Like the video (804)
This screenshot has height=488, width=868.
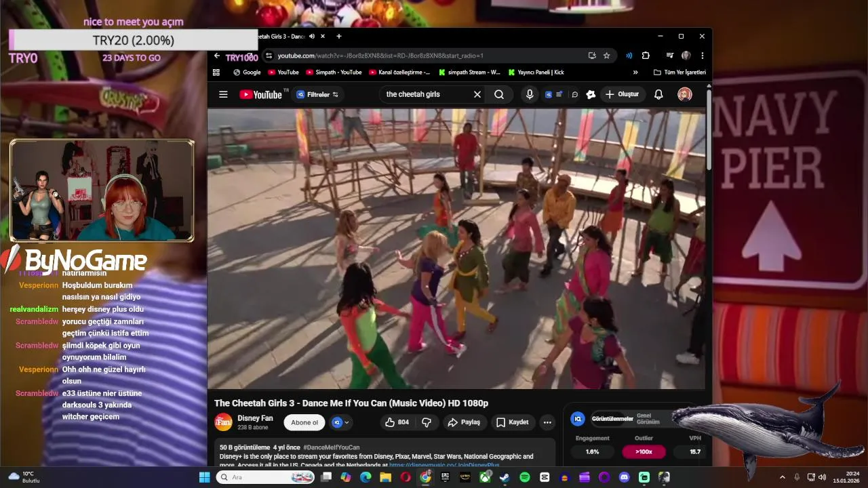(397, 422)
